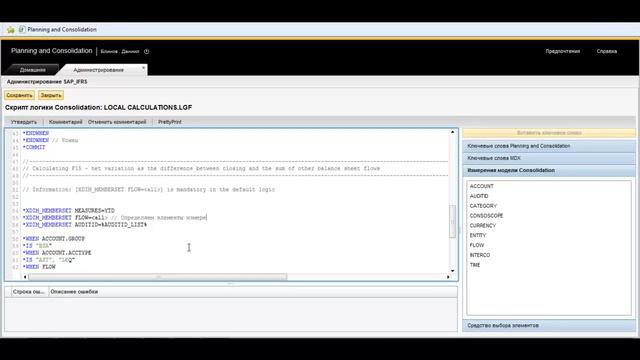The image size is (640, 360).
Task: Select the Администрирование tab
Action: pos(98,70)
